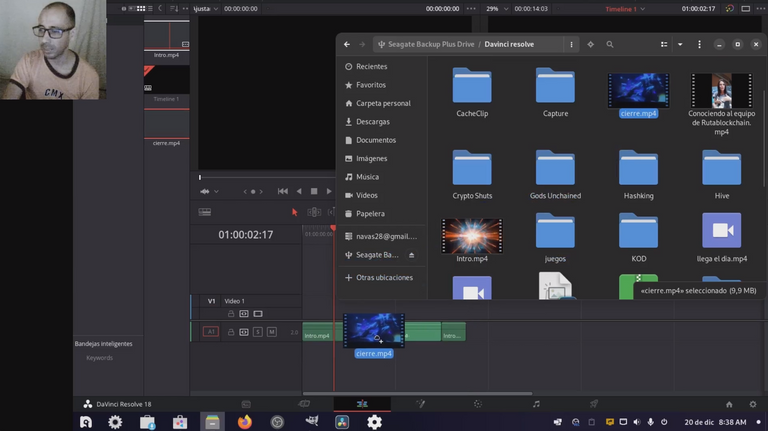Click the red timeline playhead marker

[334, 228]
